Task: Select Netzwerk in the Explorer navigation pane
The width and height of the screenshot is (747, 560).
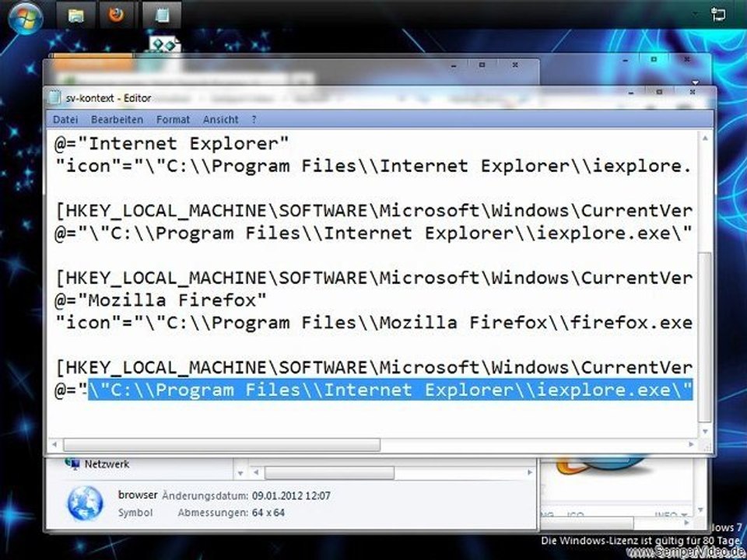Action: pyautogui.click(x=107, y=464)
